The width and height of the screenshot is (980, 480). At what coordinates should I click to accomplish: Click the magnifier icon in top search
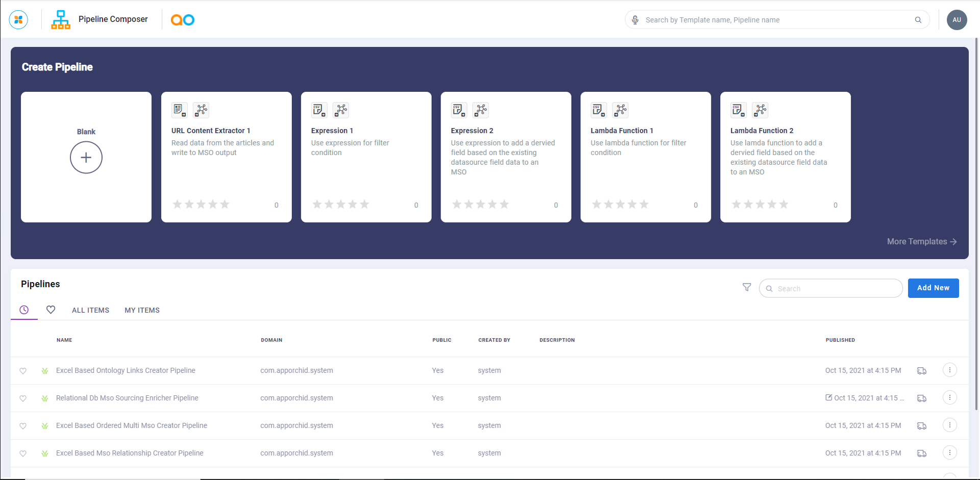(918, 20)
